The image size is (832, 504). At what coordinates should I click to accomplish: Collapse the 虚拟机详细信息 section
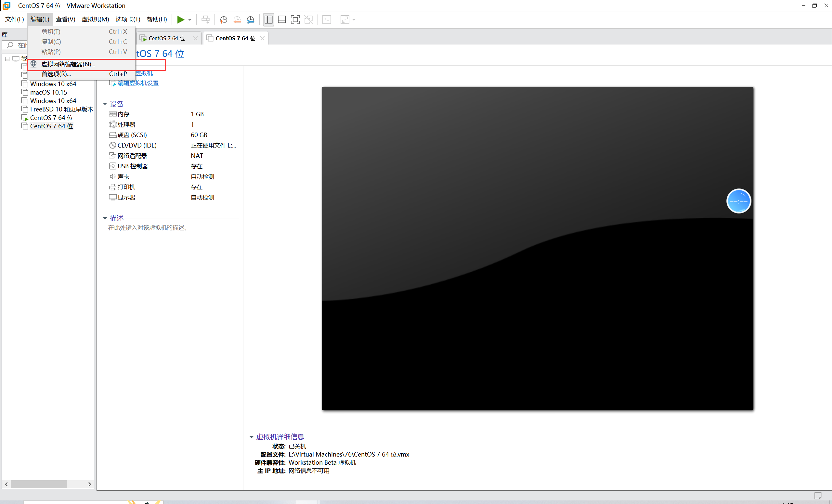pos(251,436)
